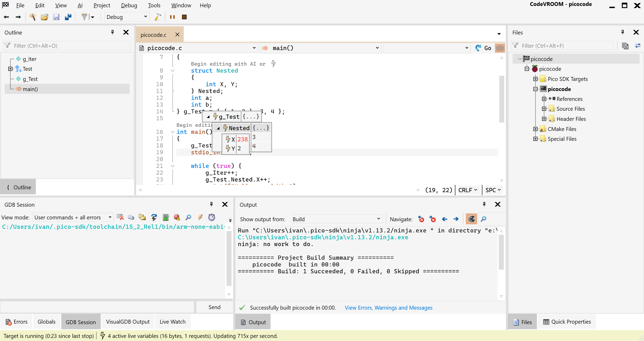Close the picocode.c editor tab

click(177, 34)
